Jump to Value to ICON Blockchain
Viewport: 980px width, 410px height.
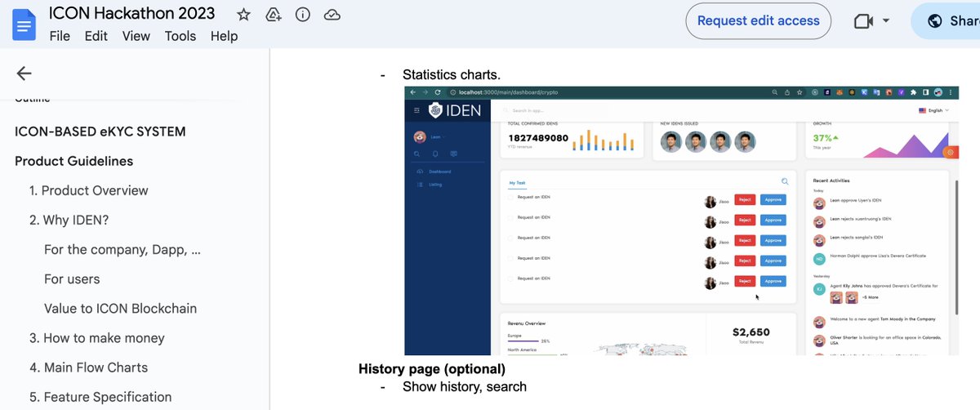121,308
